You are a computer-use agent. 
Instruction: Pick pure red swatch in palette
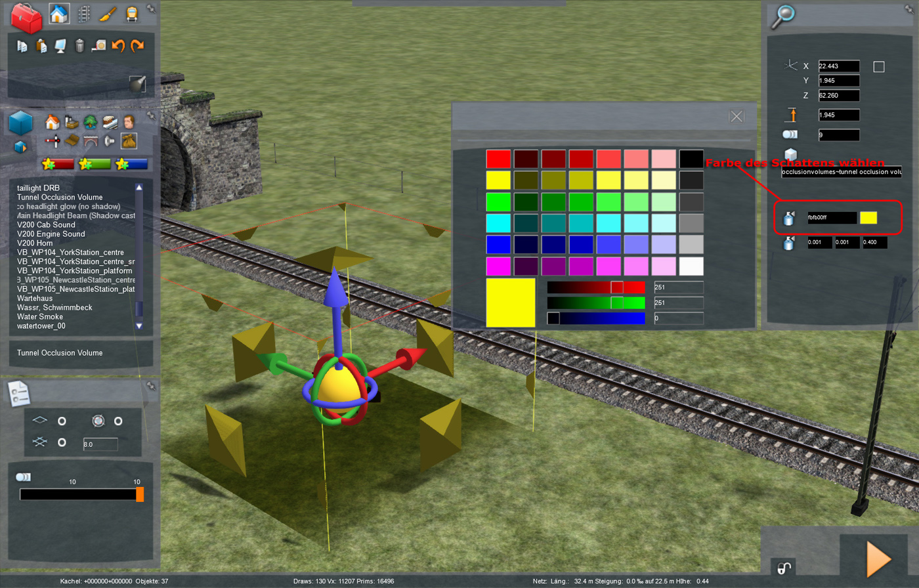pyautogui.click(x=498, y=159)
